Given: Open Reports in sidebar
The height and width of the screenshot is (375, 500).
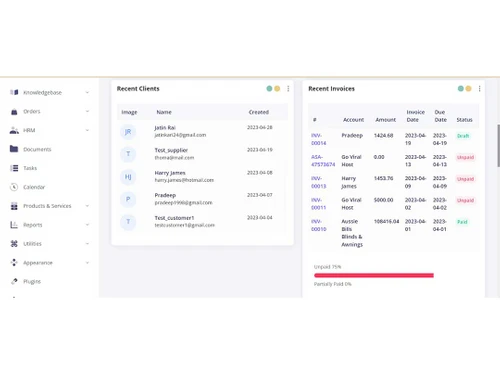Looking at the screenshot, I should (33, 225).
